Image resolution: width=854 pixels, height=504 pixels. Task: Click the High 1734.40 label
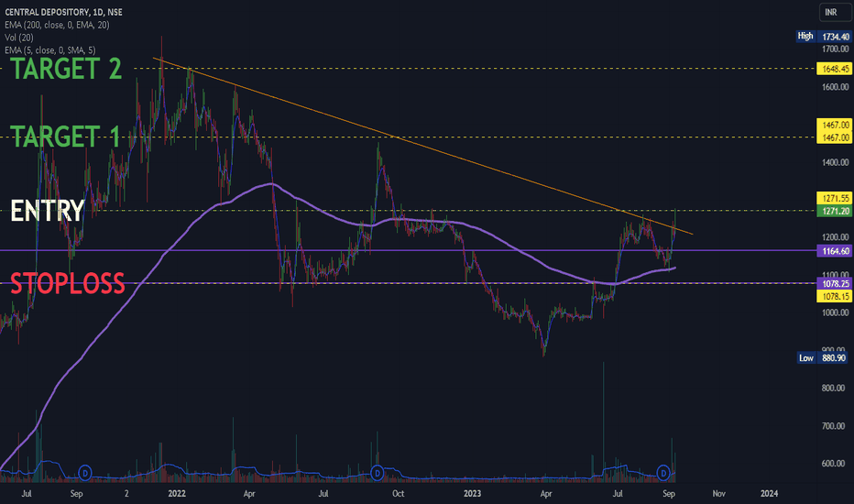tap(824, 37)
